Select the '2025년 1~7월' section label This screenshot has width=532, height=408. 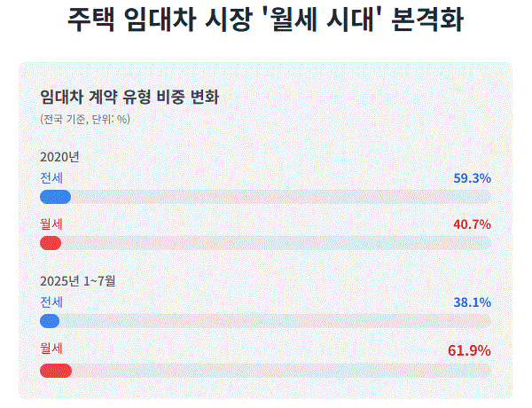(x=78, y=281)
